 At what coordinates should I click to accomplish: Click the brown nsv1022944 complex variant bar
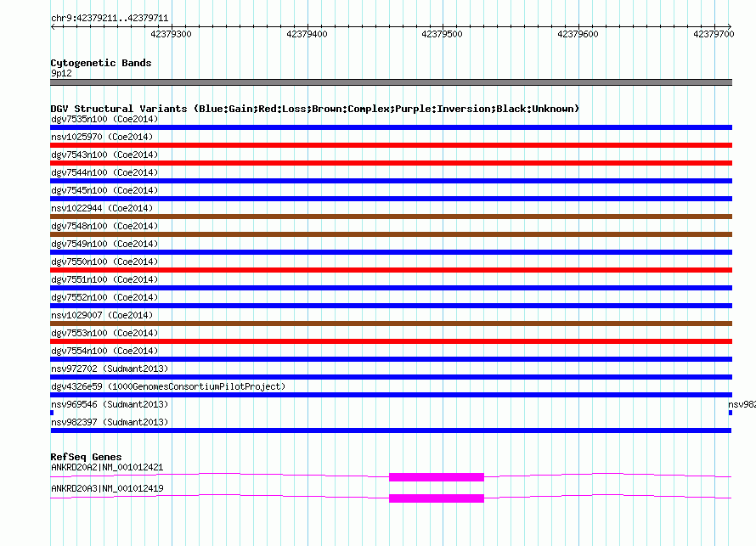(391, 217)
